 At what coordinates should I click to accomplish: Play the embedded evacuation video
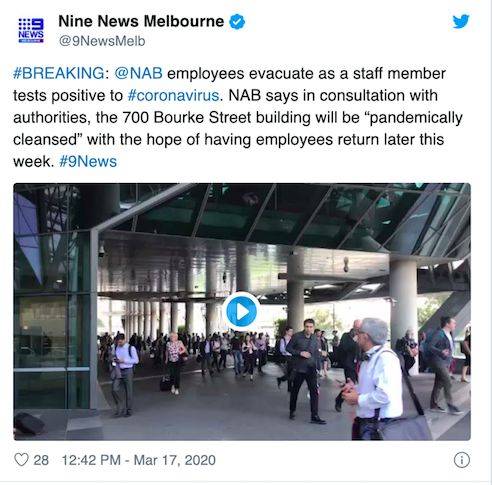tap(242, 312)
